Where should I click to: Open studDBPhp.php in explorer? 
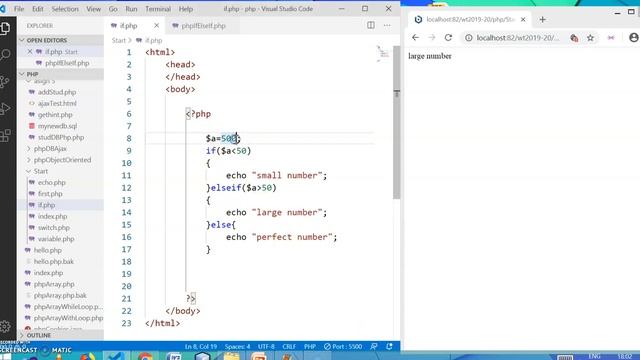[x=60, y=137]
